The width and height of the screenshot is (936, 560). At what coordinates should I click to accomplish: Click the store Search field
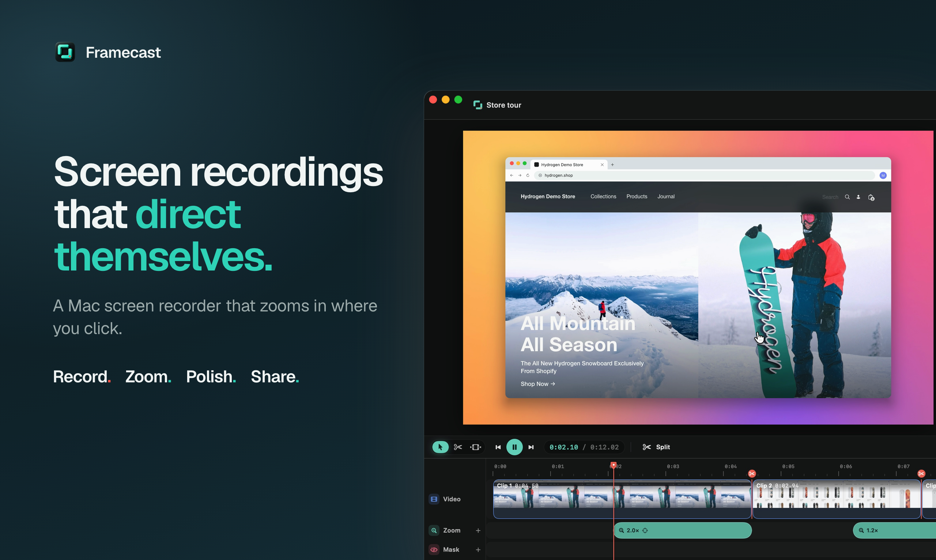coord(830,197)
